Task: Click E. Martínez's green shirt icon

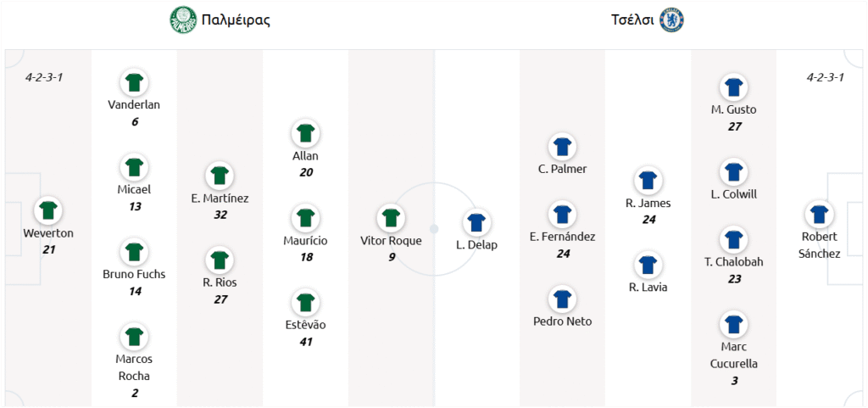Action: 220,176
